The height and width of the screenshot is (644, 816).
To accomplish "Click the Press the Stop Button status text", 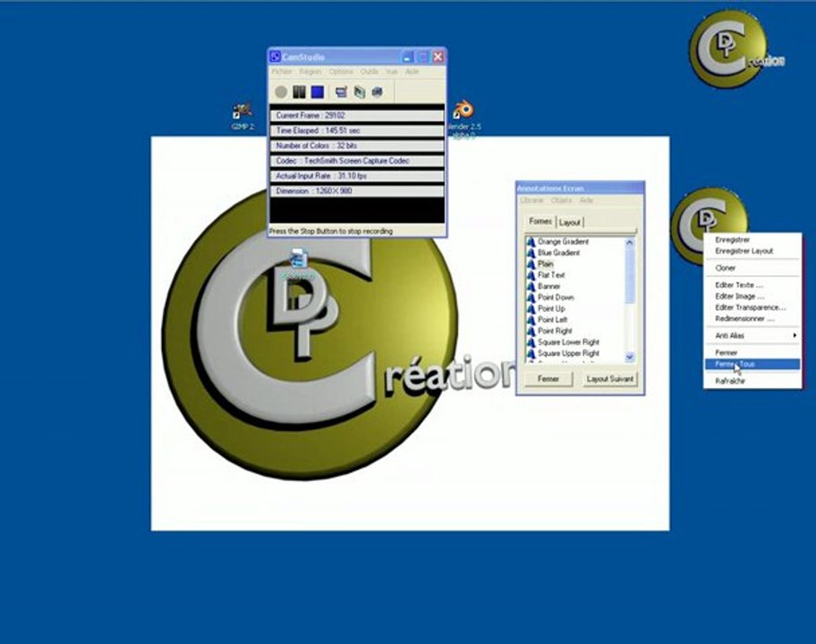I will click(x=331, y=231).
